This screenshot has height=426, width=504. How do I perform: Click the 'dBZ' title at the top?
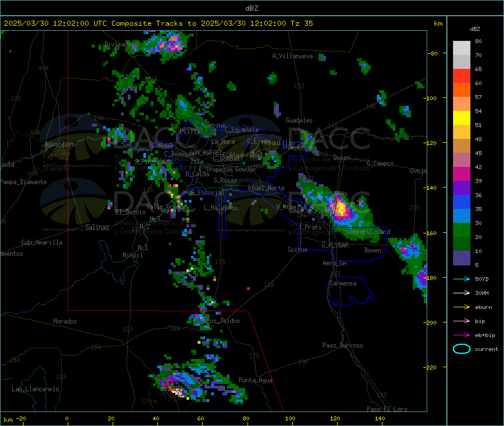[251, 8]
